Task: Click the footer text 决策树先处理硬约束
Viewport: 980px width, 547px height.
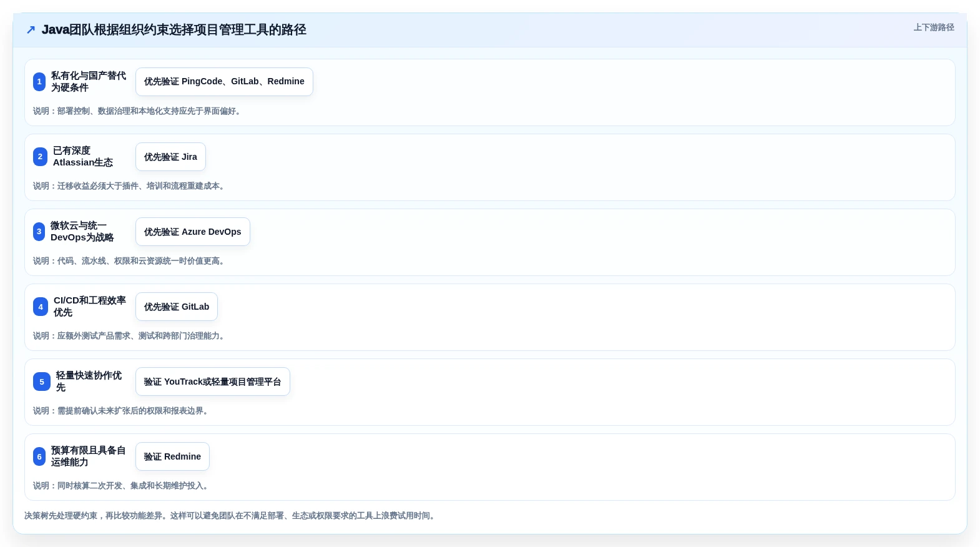Action: [231, 516]
